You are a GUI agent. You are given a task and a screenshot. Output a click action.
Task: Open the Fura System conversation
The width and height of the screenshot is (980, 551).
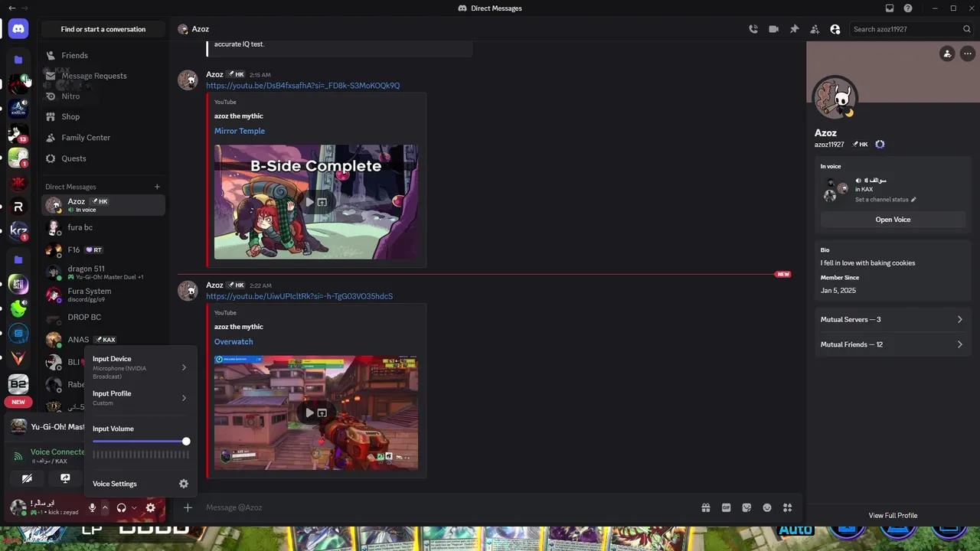103,295
